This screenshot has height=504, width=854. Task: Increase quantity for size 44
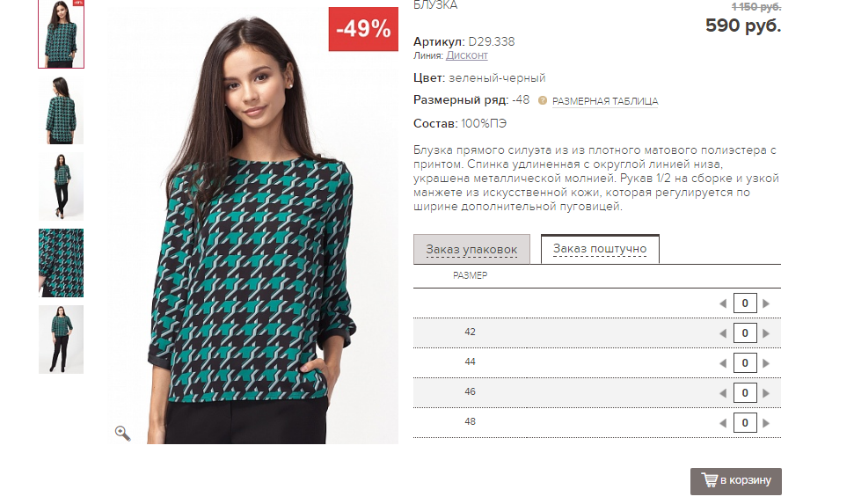766,363
